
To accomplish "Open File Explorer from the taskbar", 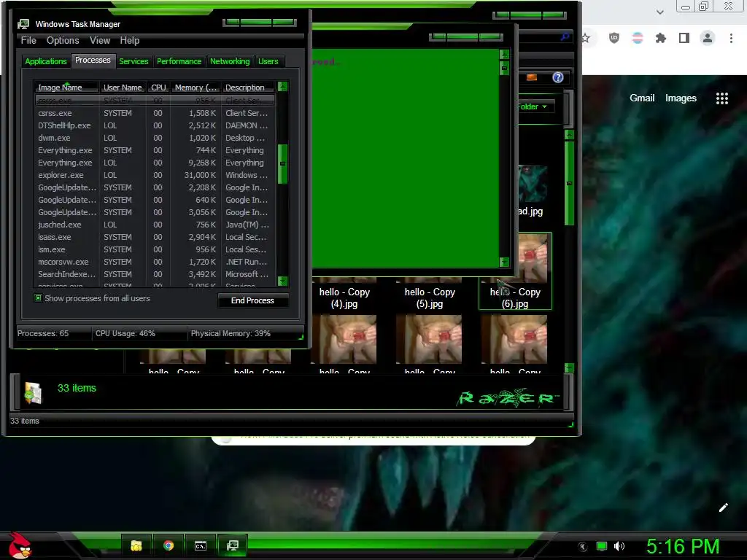I will coord(136,545).
